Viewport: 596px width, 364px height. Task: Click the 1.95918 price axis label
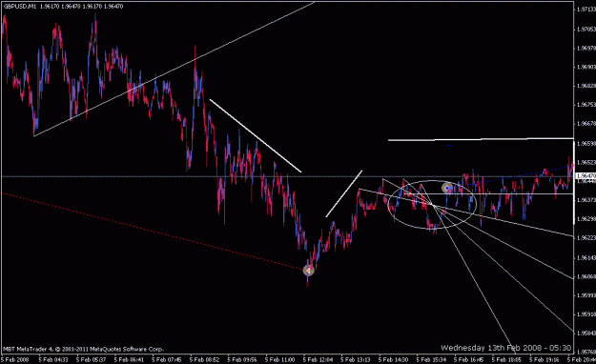pos(586,314)
